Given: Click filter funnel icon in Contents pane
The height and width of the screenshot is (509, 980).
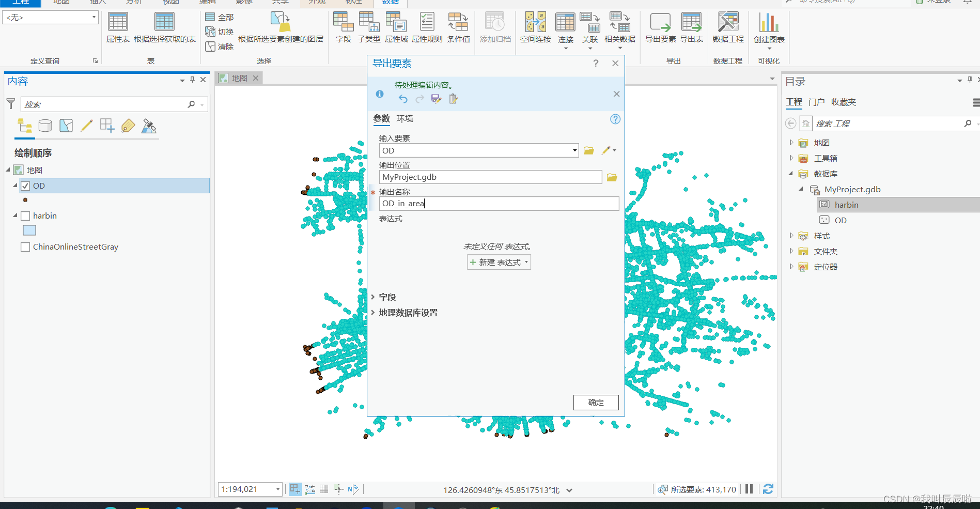Looking at the screenshot, I should [x=10, y=104].
